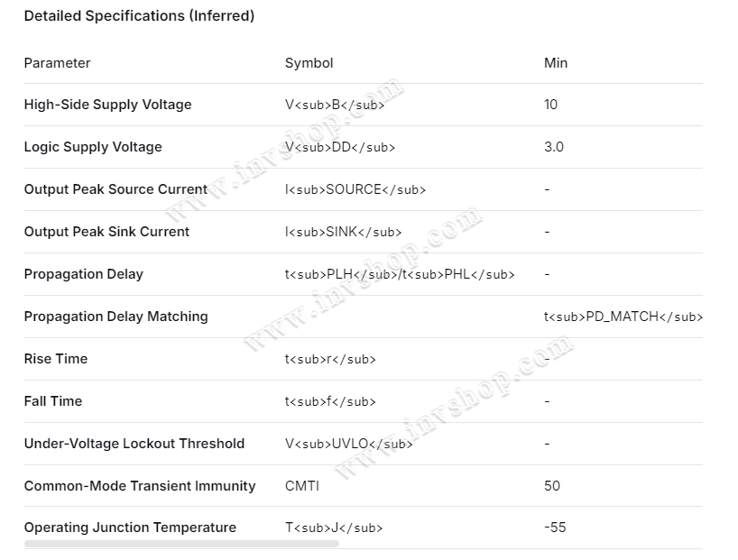The image size is (738, 560).
Task: Click the Output Peak Sink Current label
Action: click(x=106, y=232)
